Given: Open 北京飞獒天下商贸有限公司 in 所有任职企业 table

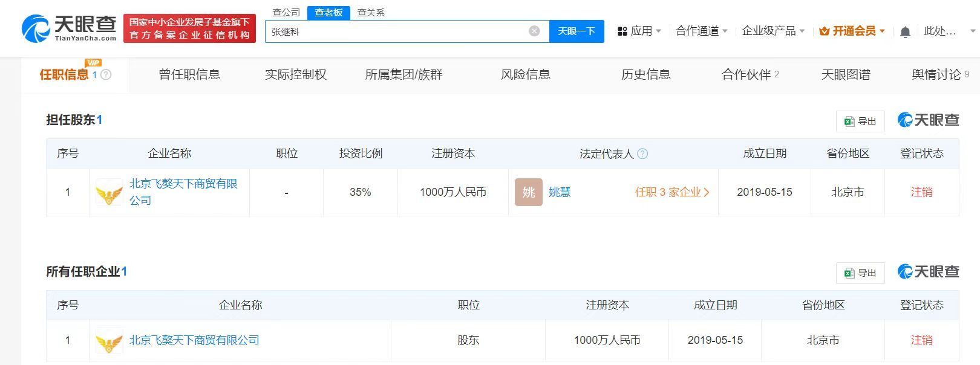Looking at the screenshot, I should 194,340.
